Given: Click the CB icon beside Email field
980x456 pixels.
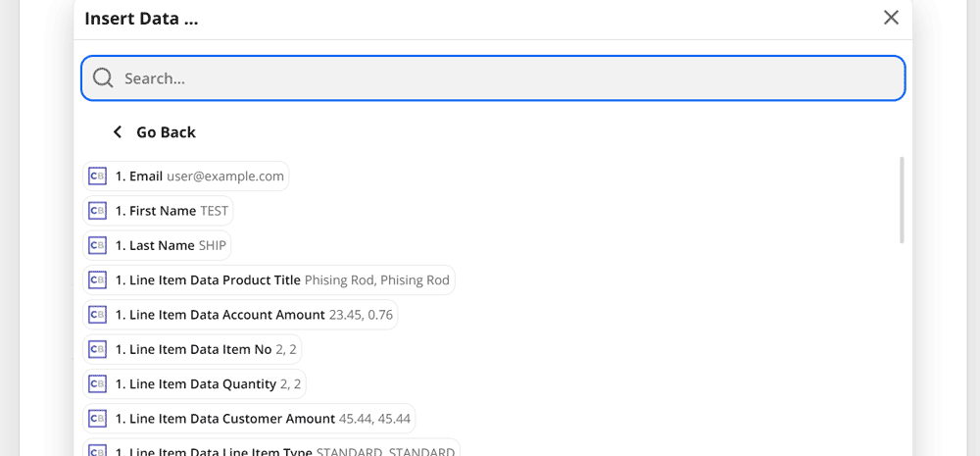Looking at the screenshot, I should click(x=97, y=177).
